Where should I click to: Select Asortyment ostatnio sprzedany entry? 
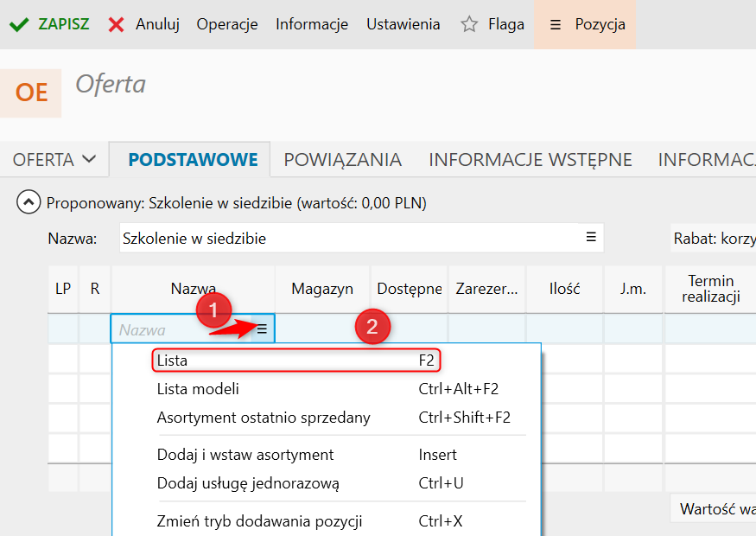coord(327,418)
